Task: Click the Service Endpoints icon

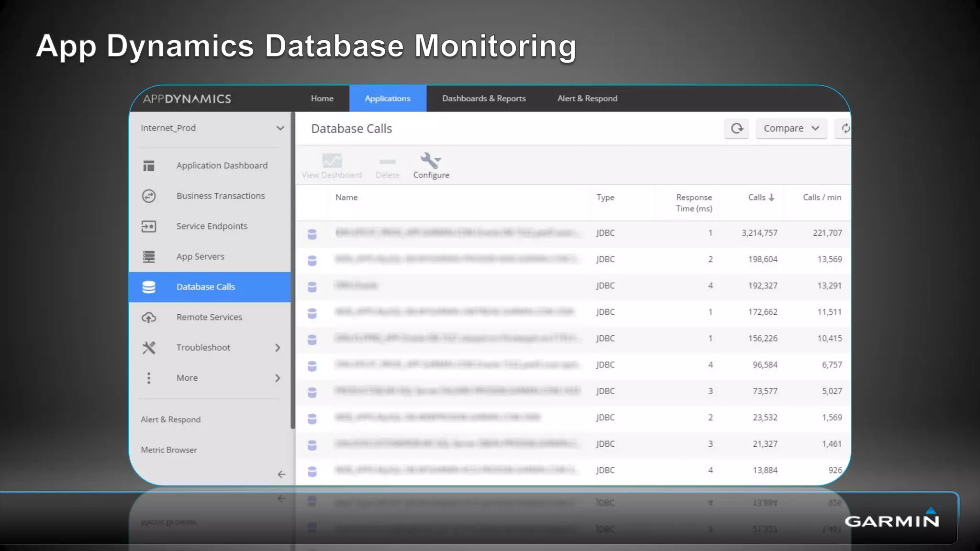Action: coord(149,226)
